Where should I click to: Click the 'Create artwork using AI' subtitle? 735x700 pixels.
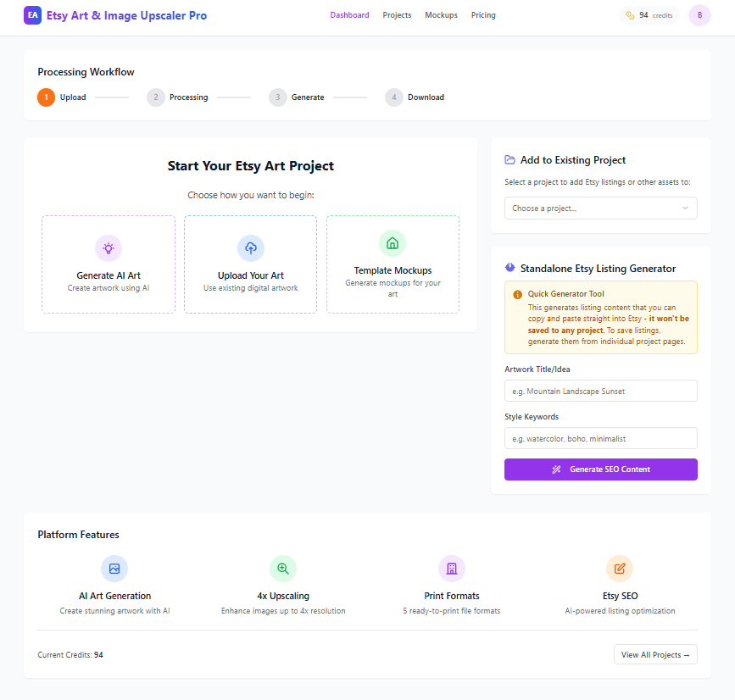tap(109, 288)
